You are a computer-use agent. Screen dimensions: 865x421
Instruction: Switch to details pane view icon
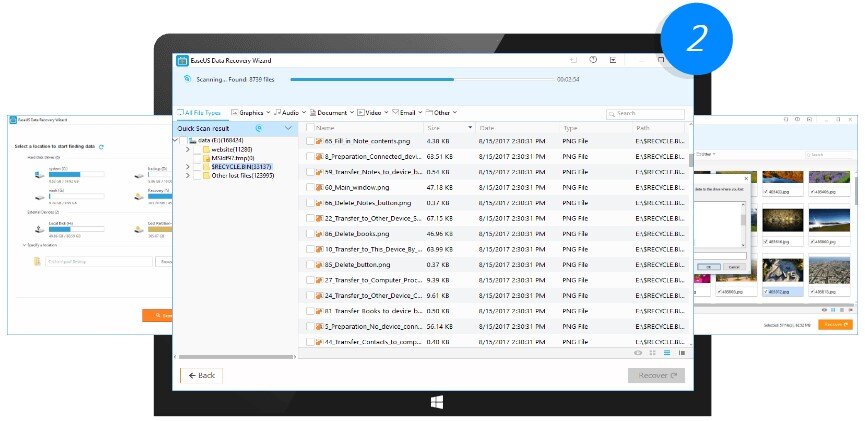[682, 353]
